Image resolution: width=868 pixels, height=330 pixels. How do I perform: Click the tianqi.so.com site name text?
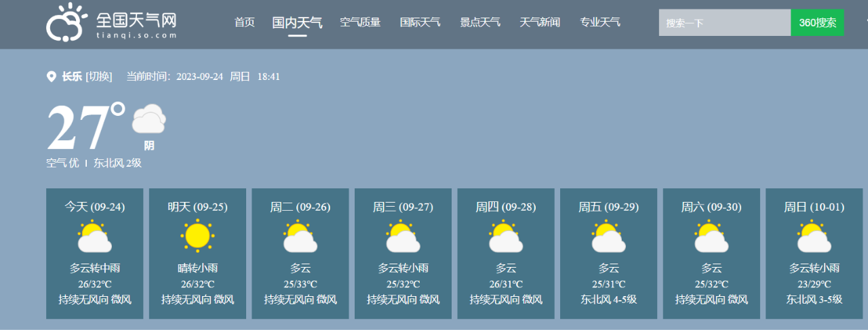[136, 35]
